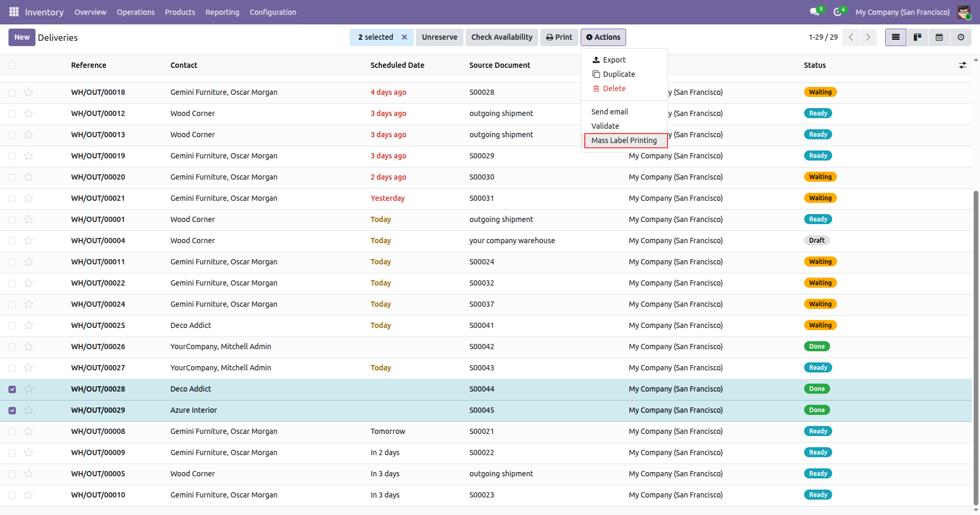Image resolution: width=980 pixels, height=515 pixels.
Task: Uncheck the WH/OUT/00028 row checkbox
Action: pyautogui.click(x=12, y=389)
